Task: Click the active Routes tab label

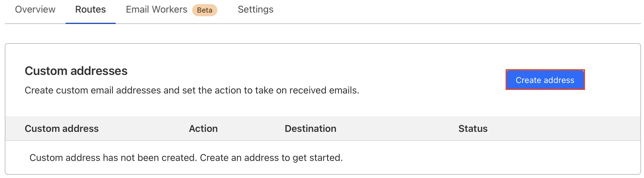Action: (90, 10)
